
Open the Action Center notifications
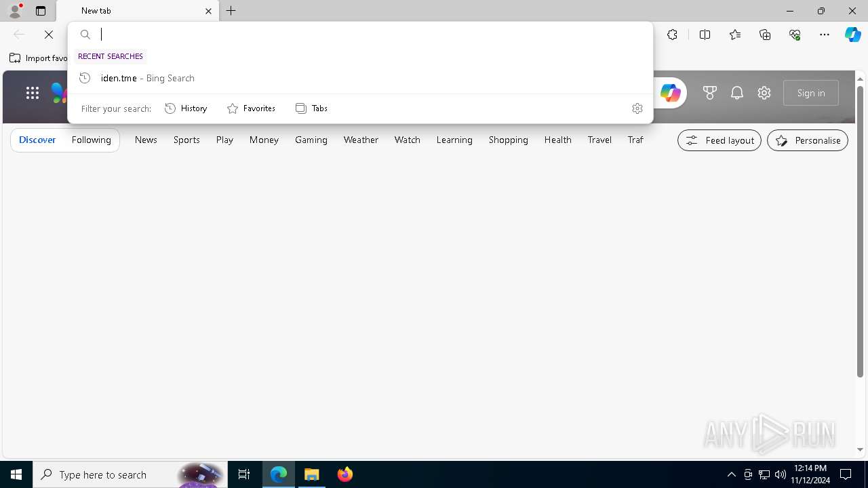(846, 474)
